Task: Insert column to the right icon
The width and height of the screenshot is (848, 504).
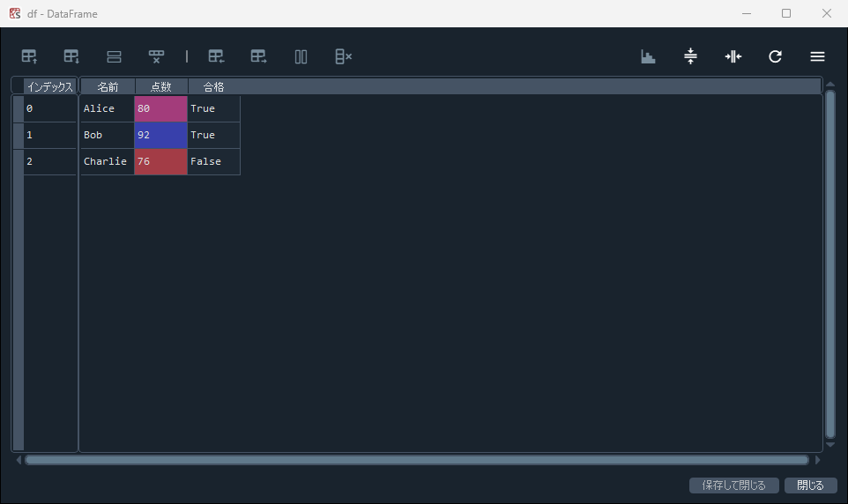Action: coord(258,56)
